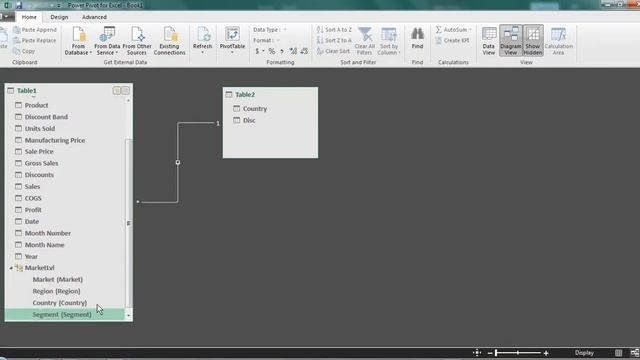
Task: Import data From Other Sources
Action: [137, 41]
